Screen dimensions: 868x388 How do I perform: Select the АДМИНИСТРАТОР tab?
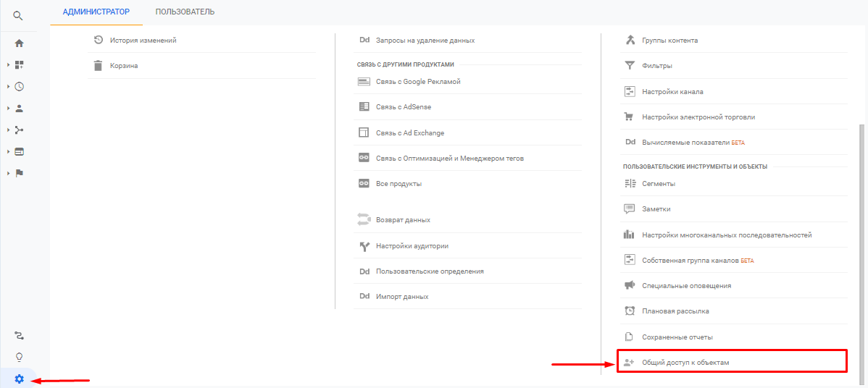pos(96,12)
